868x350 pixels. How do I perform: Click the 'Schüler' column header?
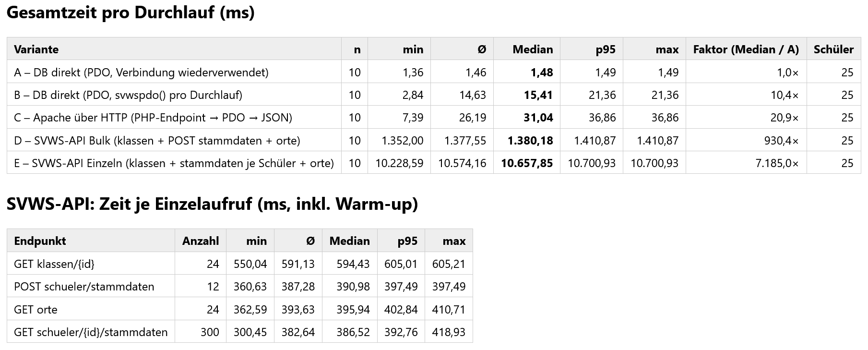tap(833, 49)
